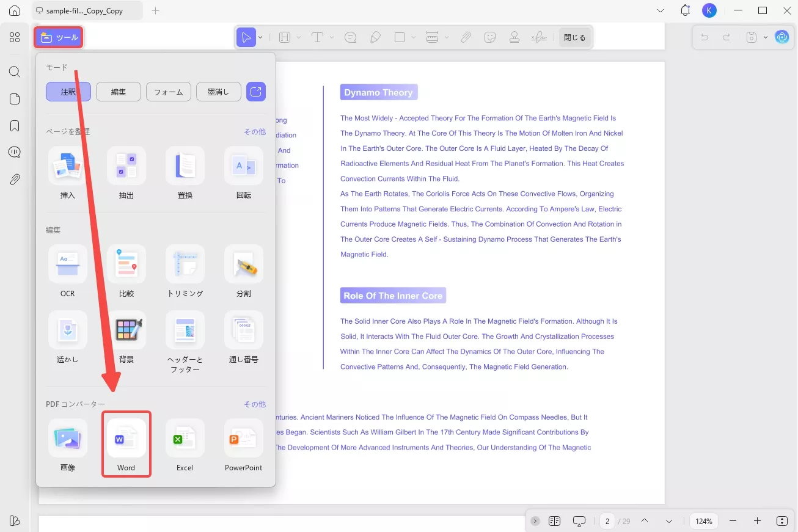Open the thumbnails grid icon in left sidebar
This screenshot has width=798, height=532.
click(x=15, y=37)
